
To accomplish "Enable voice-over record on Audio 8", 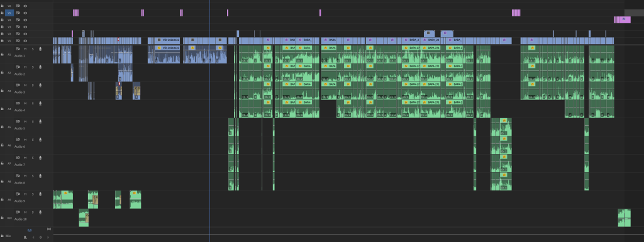I will coord(40,175).
